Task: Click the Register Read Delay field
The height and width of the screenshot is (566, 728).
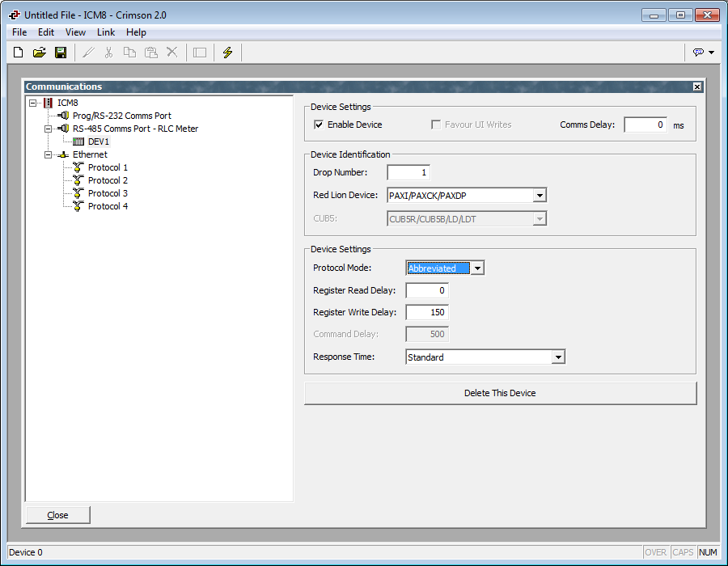Action: pos(427,290)
